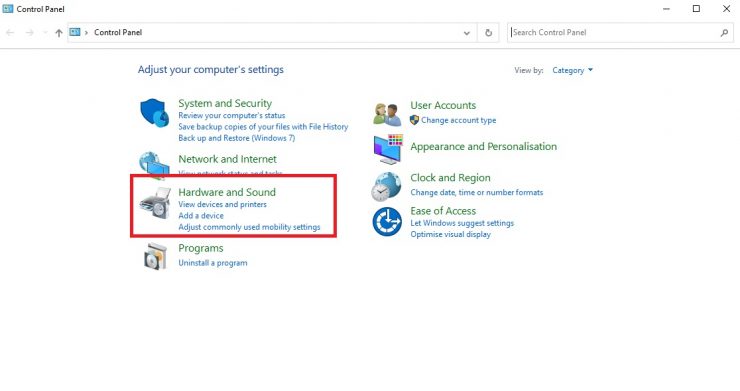Open View devices and printers link
The image size is (740, 391).
click(222, 204)
